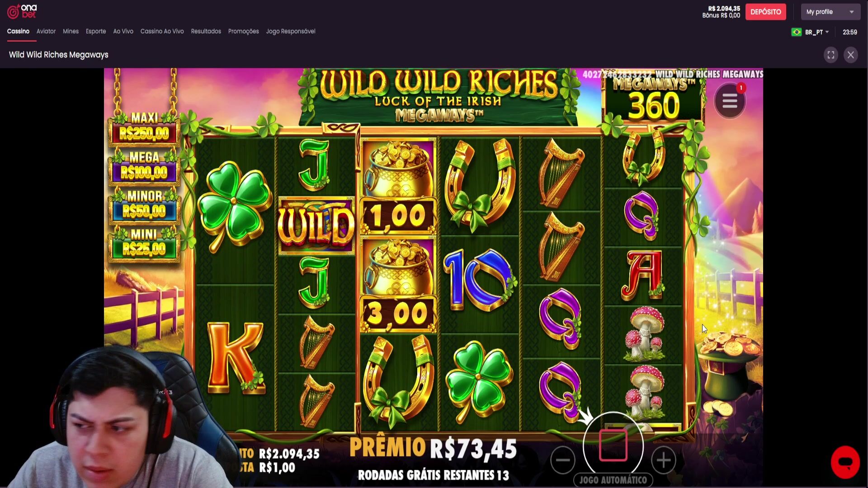868x488 pixels.
Task: Stop the spin with the square button
Action: [x=613, y=446]
